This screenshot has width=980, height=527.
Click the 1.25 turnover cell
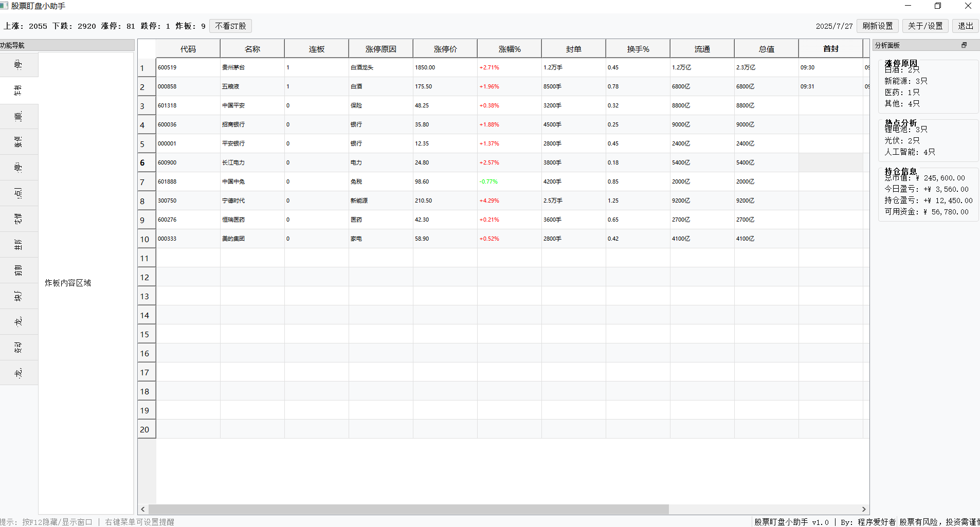pos(638,201)
